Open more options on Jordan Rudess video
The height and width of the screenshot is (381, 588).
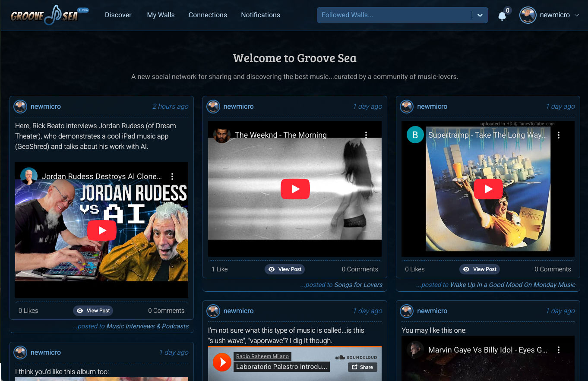pyautogui.click(x=172, y=176)
